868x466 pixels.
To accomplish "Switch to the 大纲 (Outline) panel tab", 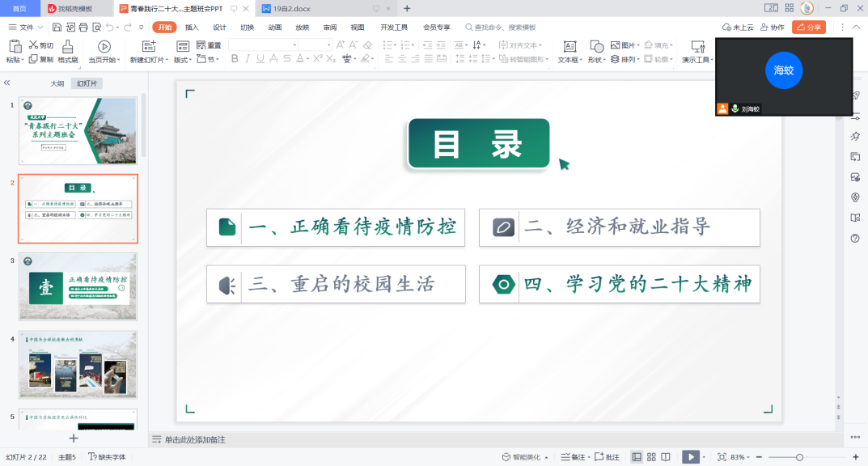I will (57, 83).
